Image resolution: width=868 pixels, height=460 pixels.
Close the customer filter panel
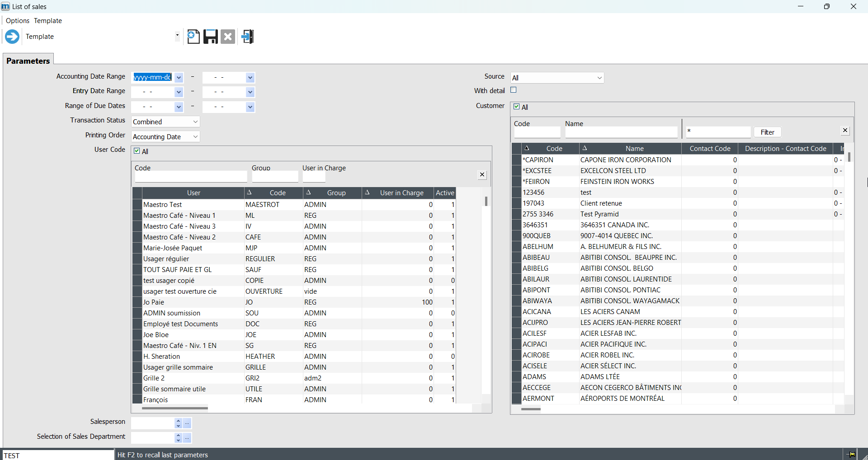coord(845,131)
